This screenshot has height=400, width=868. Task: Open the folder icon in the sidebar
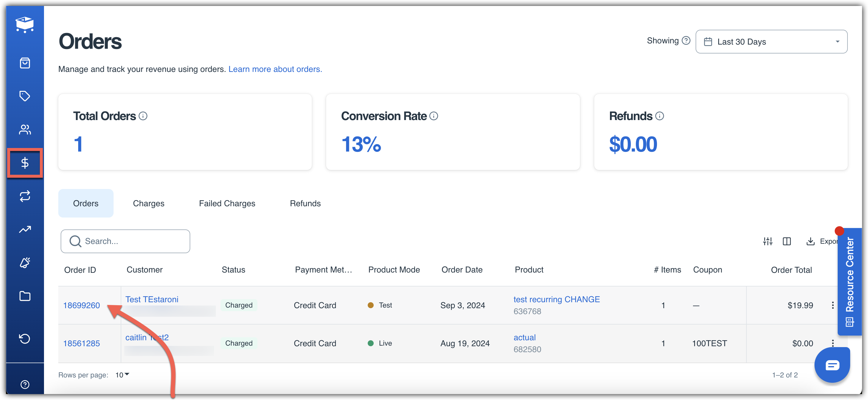(x=25, y=296)
